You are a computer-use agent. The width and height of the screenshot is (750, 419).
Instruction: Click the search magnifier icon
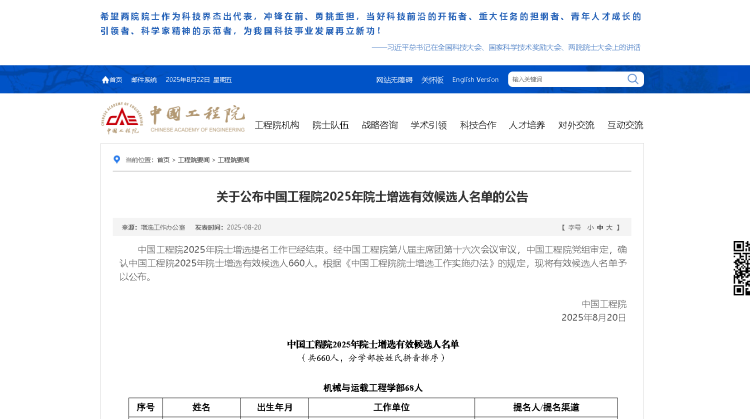click(x=633, y=79)
